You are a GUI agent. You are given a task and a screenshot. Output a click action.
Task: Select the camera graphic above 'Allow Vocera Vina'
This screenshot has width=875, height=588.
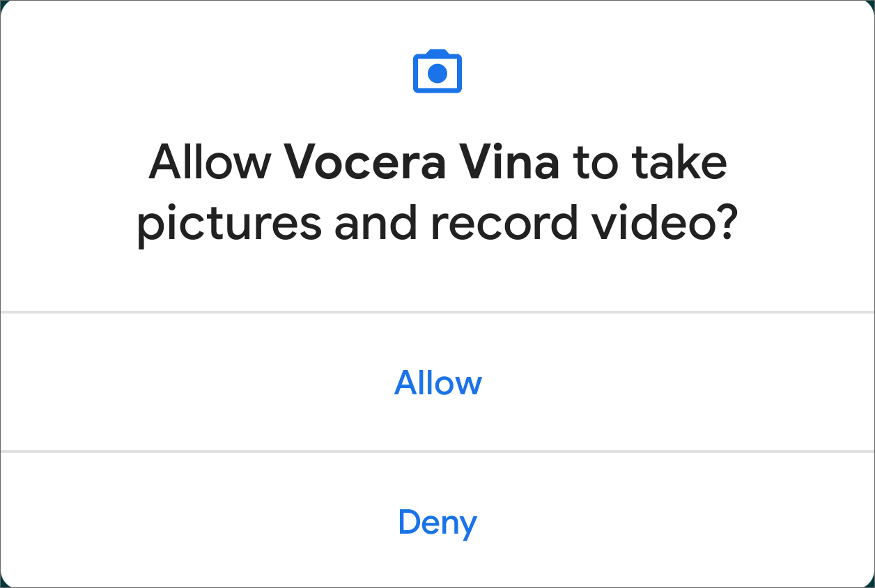(437, 70)
